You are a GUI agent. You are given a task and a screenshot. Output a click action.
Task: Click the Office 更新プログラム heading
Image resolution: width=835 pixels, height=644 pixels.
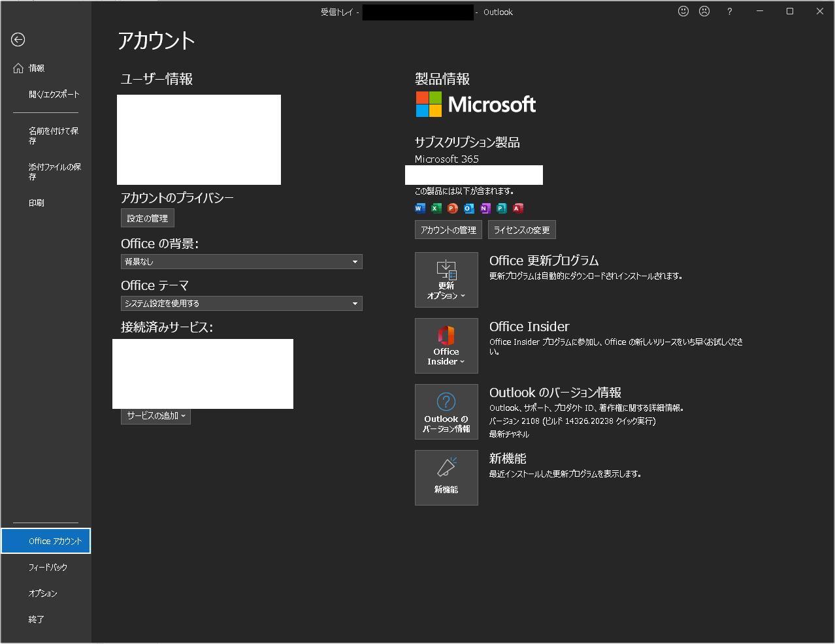point(544,261)
